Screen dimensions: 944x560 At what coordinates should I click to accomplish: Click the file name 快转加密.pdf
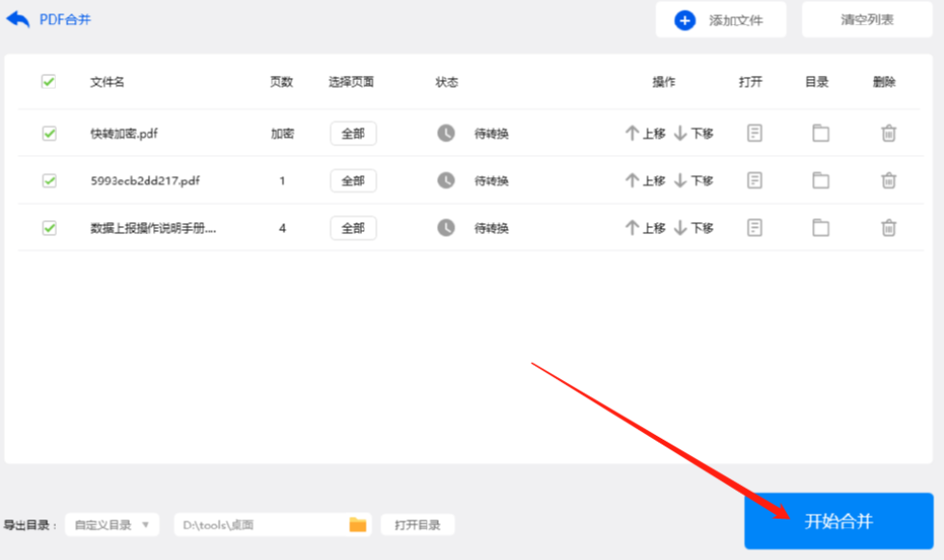(x=124, y=133)
